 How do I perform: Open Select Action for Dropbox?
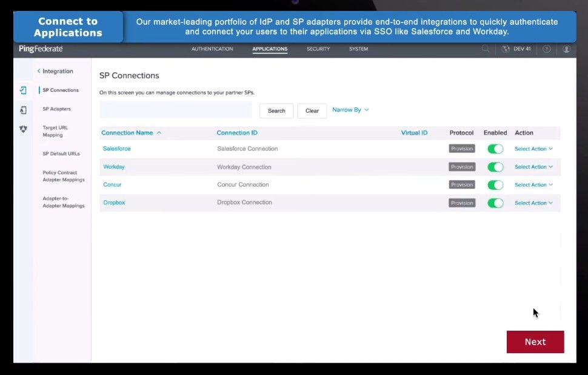[533, 203]
